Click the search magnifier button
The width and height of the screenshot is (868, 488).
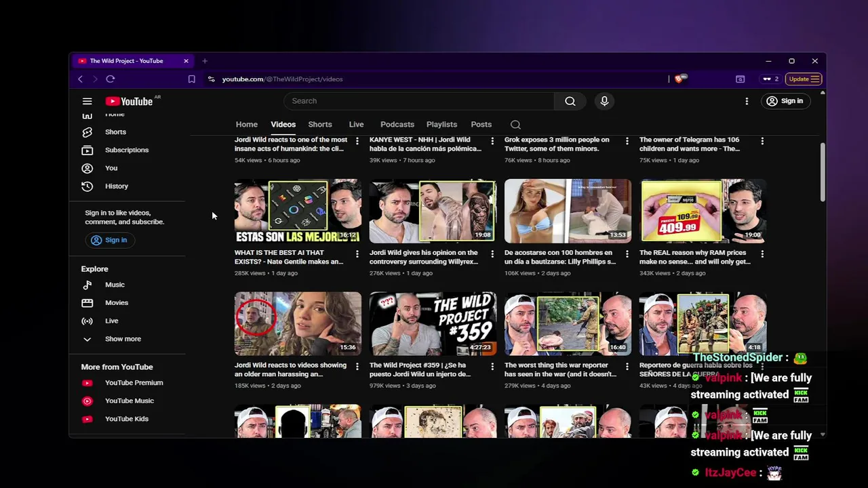point(570,101)
